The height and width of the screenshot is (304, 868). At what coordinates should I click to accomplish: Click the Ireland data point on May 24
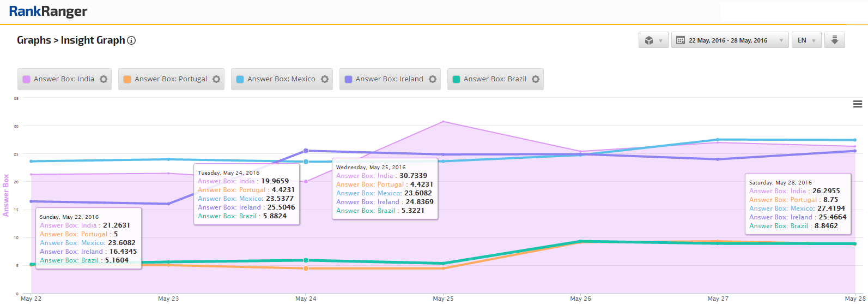[306, 151]
